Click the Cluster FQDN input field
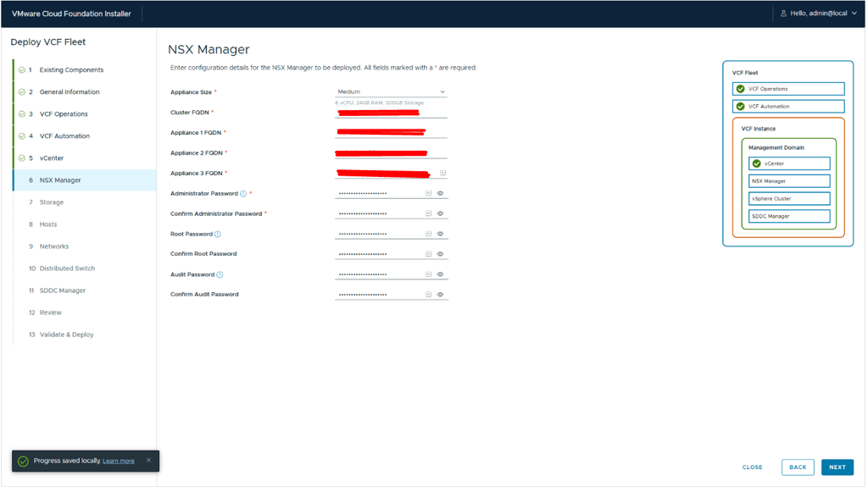The image size is (868, 492). (392, 113)
